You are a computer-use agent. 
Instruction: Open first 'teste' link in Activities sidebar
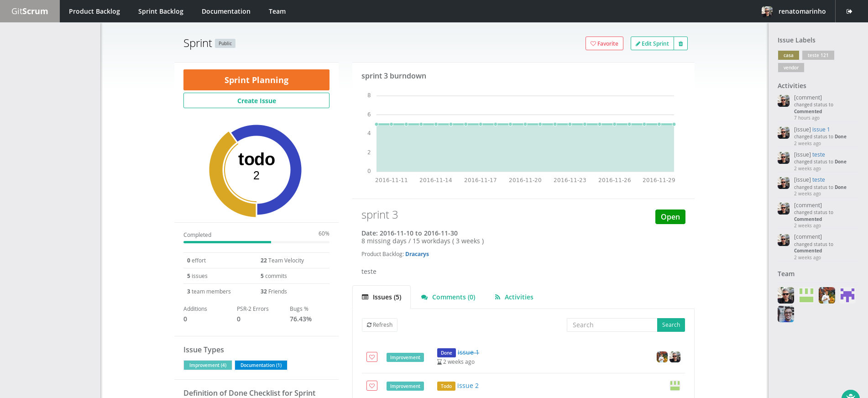[819, 155]
